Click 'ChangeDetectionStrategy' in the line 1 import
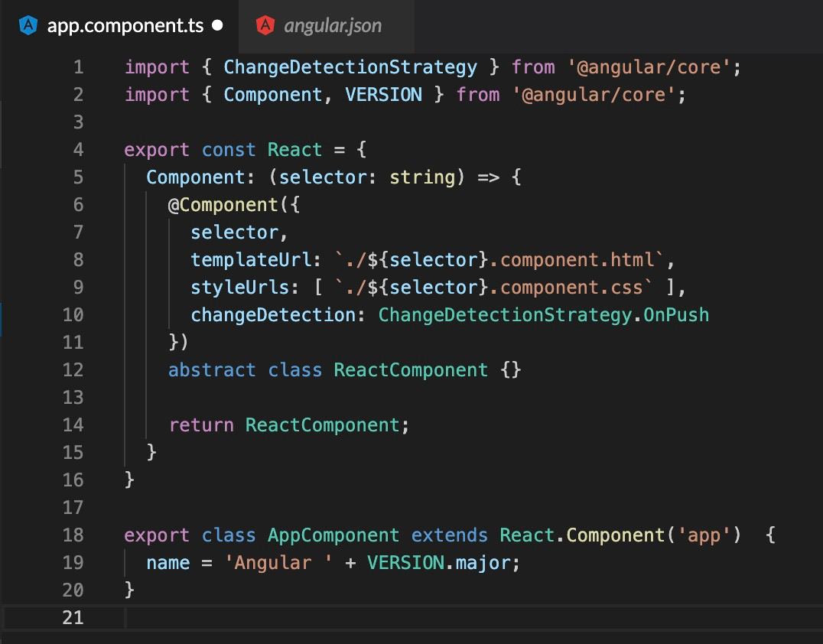823x644 pixels. coord(350,67)
